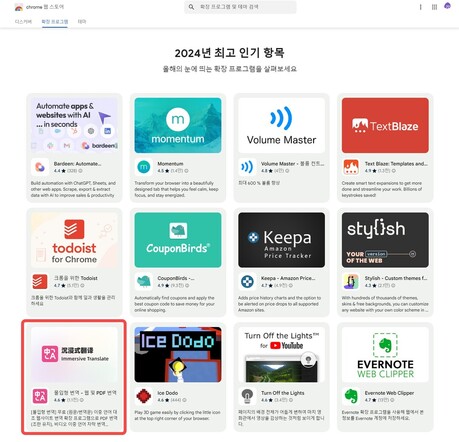Focus the extension search input field
Viewport: 459px width, 442px height.
pyautogui.click(x=240, y=7)
